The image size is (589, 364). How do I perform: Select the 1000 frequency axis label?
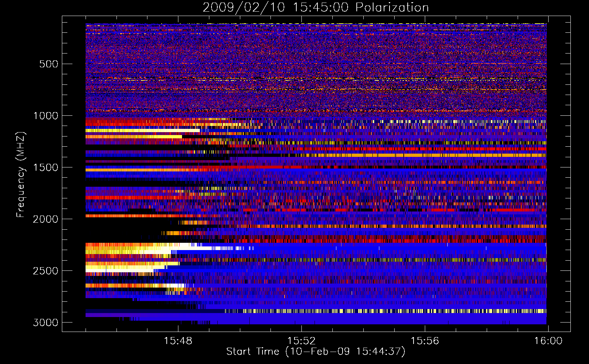pyautogui.click(x=46, y=116)
